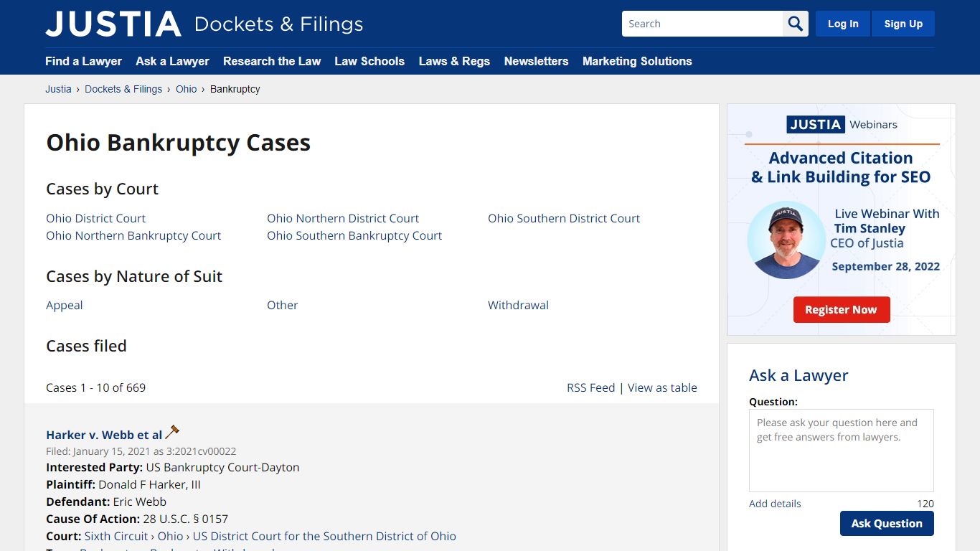Open Justia Webinars logo in ad
Screen dimensions: 980x551
tap(842, 124)
